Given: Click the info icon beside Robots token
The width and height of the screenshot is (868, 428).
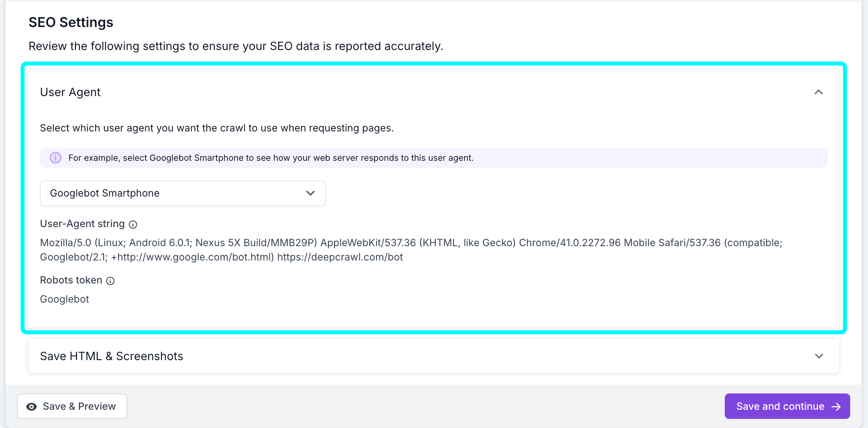Looking at the screenshot, I should 110,281.
